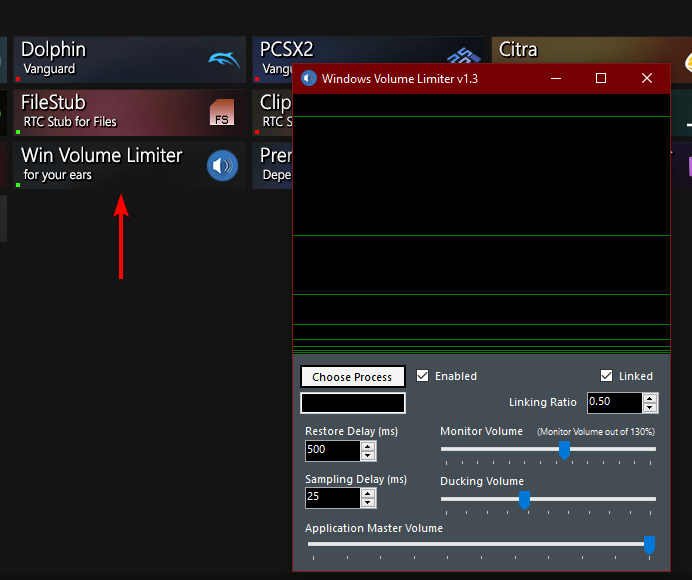Launch the Win Volume Limiter tile
Viewport: 692px width, 580px height.
point(129,166)
